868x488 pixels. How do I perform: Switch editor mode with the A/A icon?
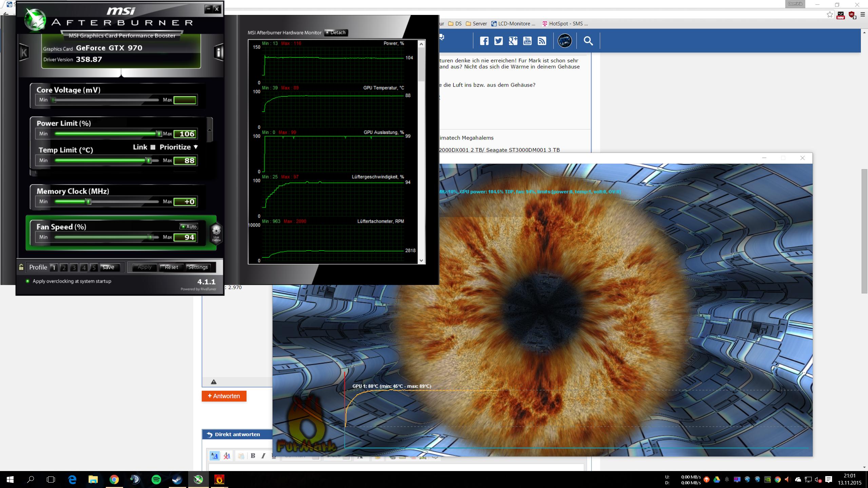[215, 456]
